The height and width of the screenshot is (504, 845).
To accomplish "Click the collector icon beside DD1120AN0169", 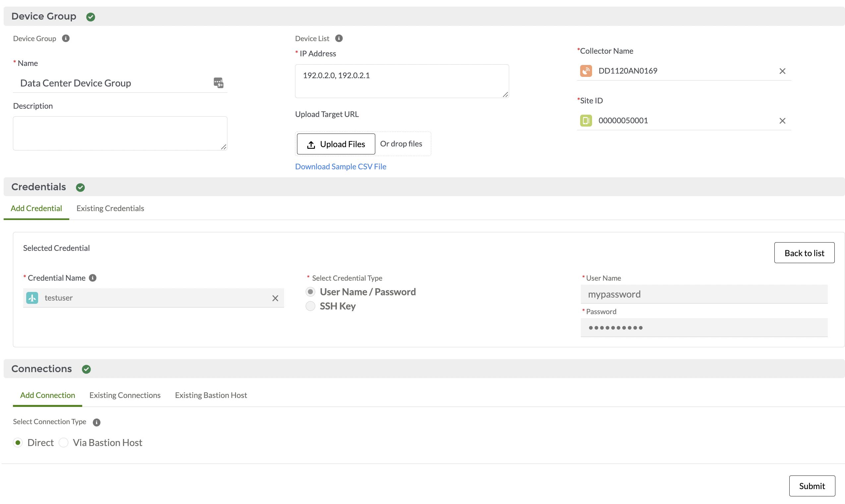I will tap(586, 71).
